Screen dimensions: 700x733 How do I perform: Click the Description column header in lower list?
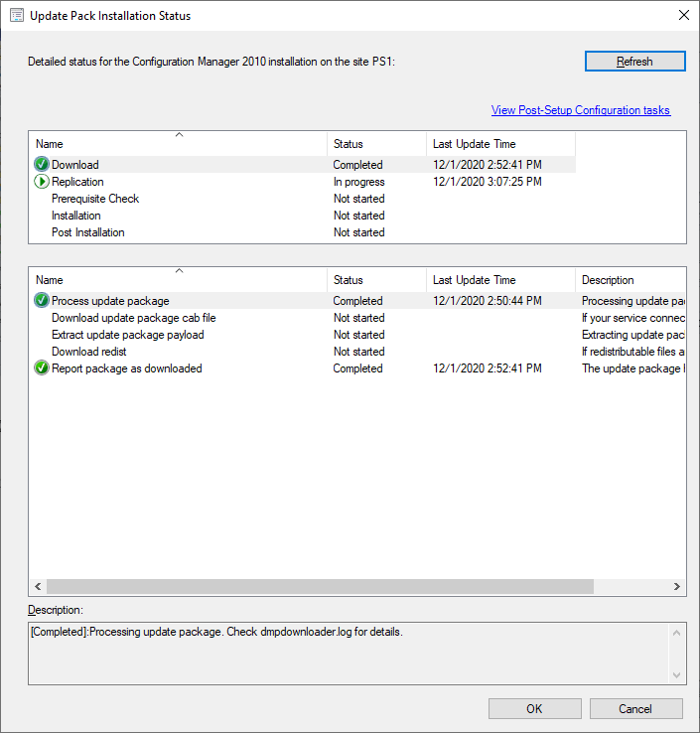630,280
